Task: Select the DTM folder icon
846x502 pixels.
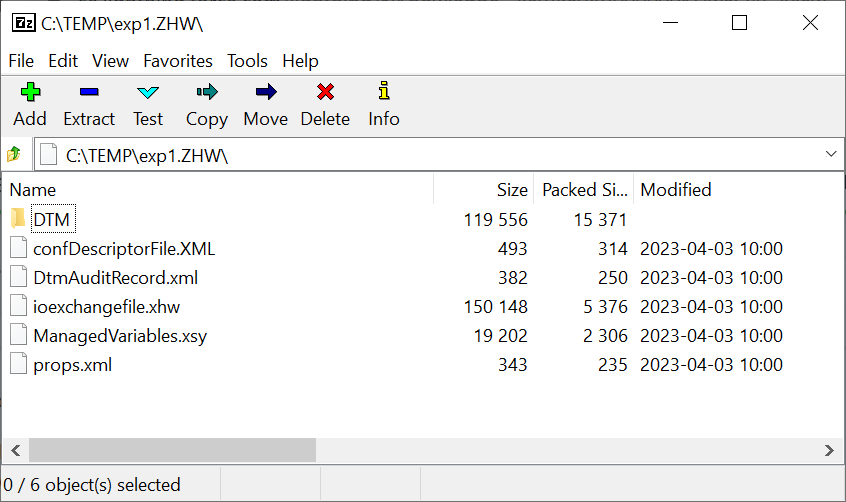Action: 18,219
